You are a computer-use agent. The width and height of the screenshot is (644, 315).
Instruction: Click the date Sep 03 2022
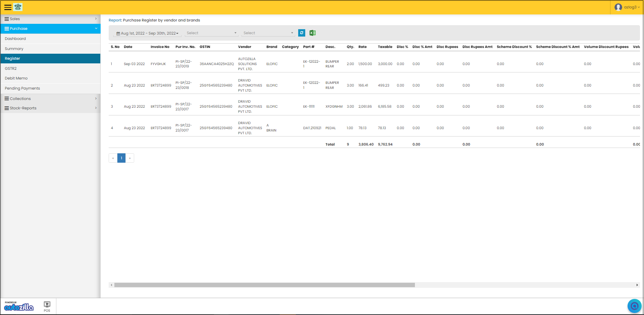(x=134, y=64)
